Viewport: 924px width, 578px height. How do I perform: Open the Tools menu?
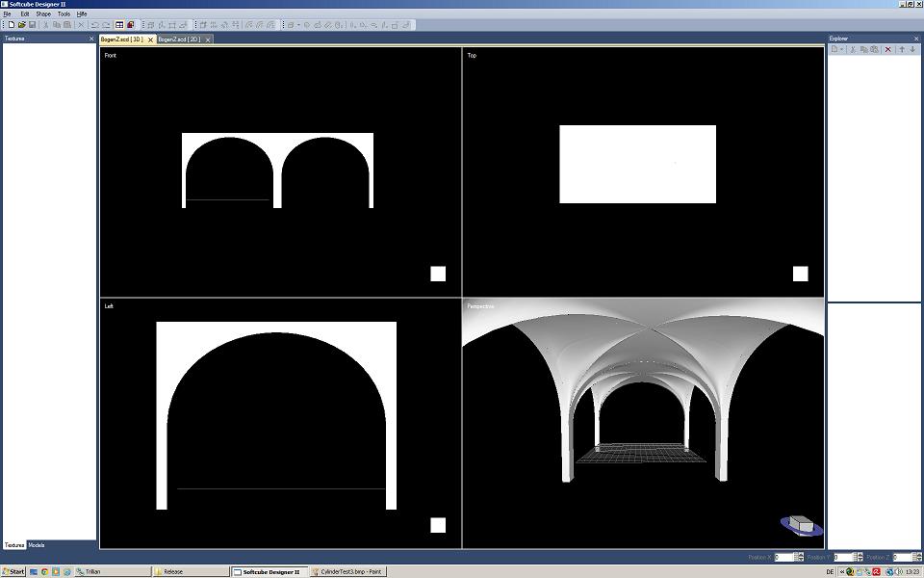tap(64, 14)
